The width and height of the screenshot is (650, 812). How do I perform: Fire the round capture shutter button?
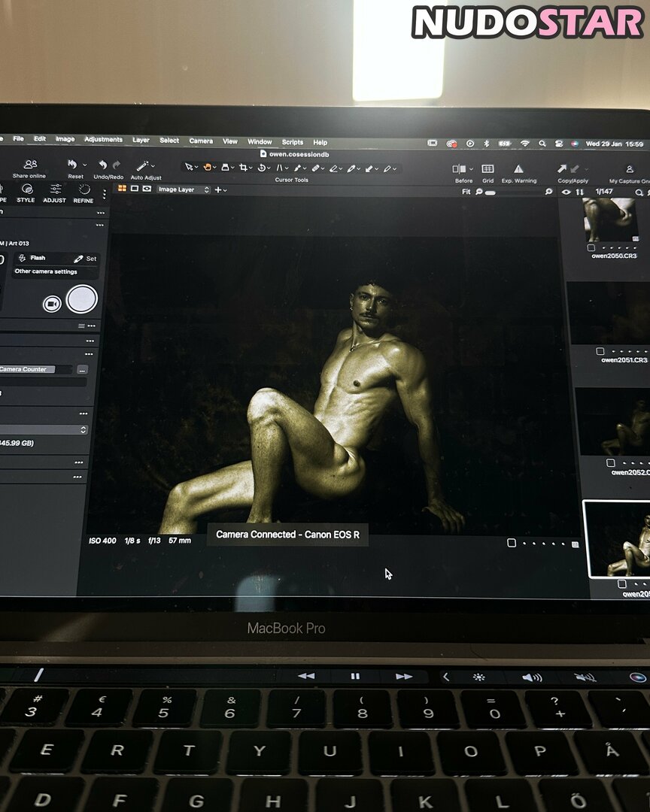(x=82, y=298)
